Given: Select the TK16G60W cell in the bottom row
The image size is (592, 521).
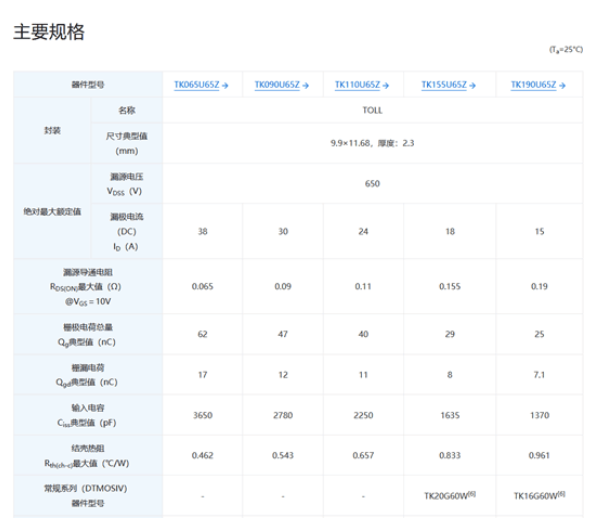Looking at the screenshot, I should point(539,495).
